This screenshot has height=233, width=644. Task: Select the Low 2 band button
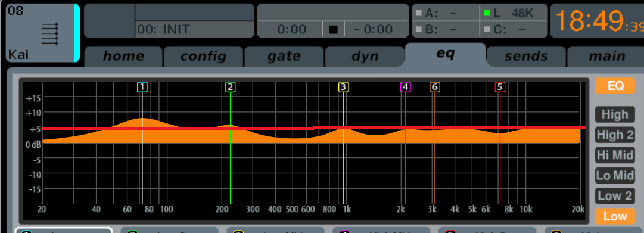coord(615,196)
